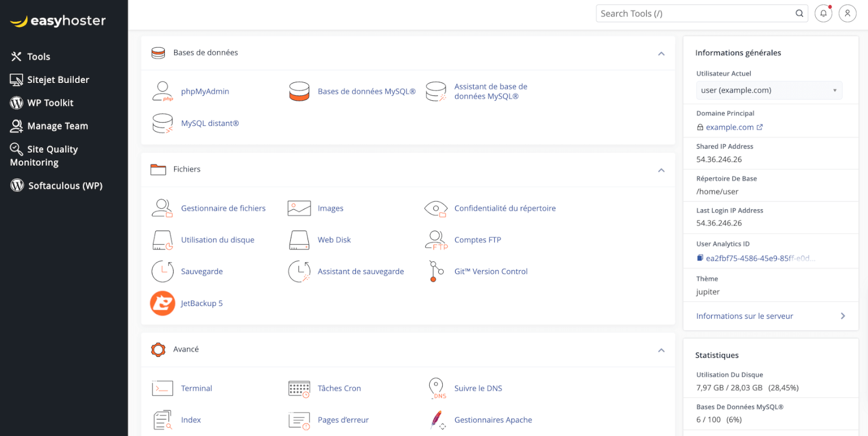This screenshot has width=868, height=436.
Task: Open the notifications bell icon
Action: tap(823, 14)
